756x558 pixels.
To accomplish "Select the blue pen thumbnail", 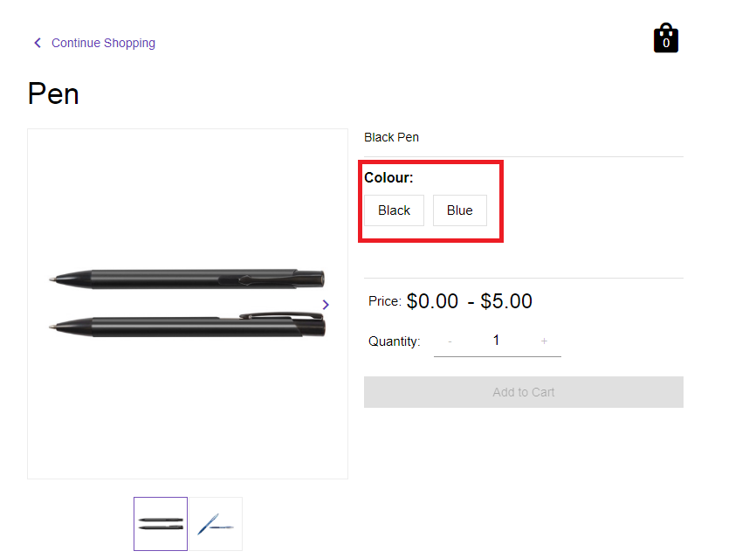I will 216,524.
